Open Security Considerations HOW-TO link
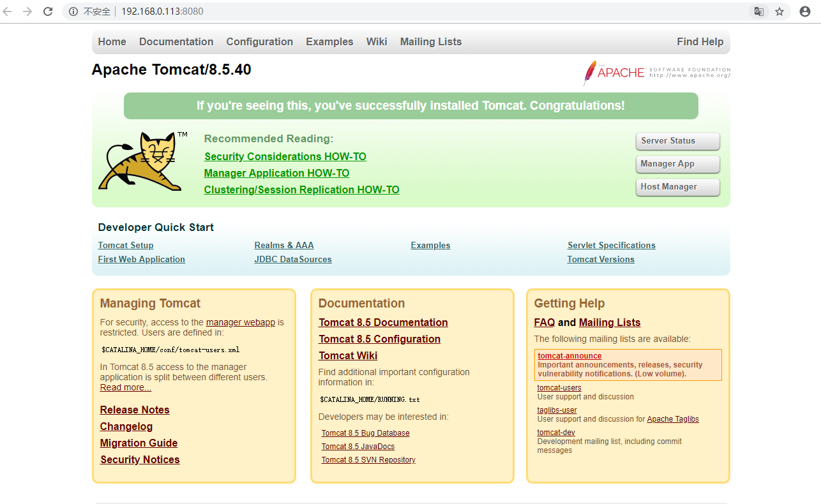Screen dimensions: 821x504 pos(285,157)
